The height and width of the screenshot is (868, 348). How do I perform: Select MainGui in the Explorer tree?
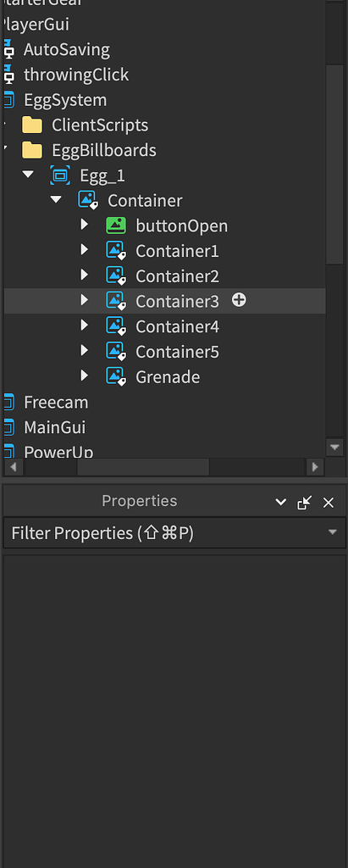click(54, 427)
